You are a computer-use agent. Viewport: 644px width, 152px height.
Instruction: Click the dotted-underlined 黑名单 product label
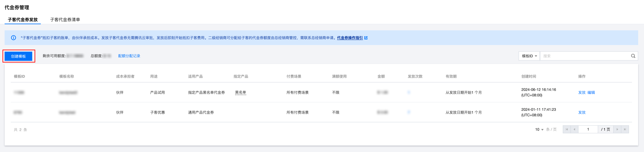click(x=241, y=92)
